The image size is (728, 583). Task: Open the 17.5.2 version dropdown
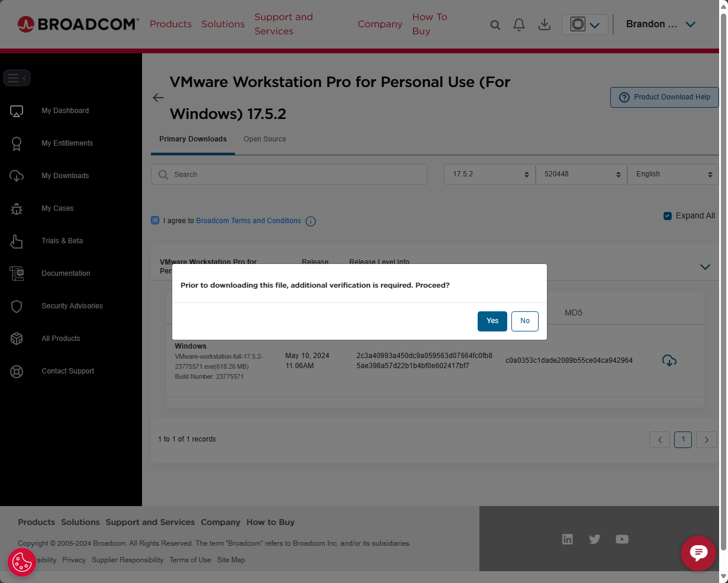tap(489, 175)
